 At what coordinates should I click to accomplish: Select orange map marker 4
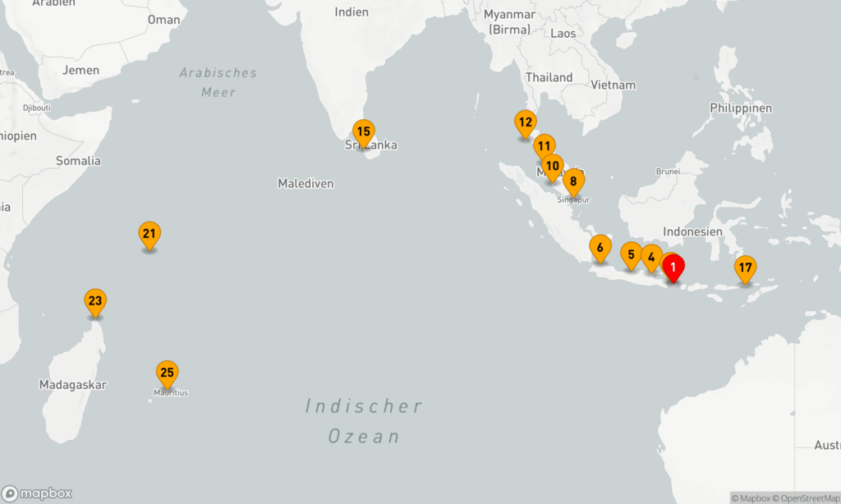(651, 258)
